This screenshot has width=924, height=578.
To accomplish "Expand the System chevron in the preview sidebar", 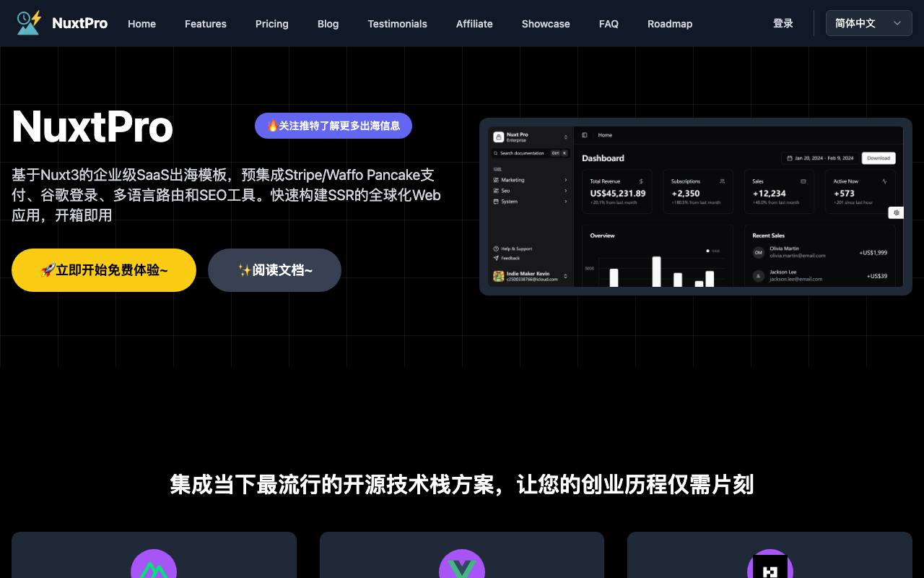I will pyautogui.click(x=566, y=202).
